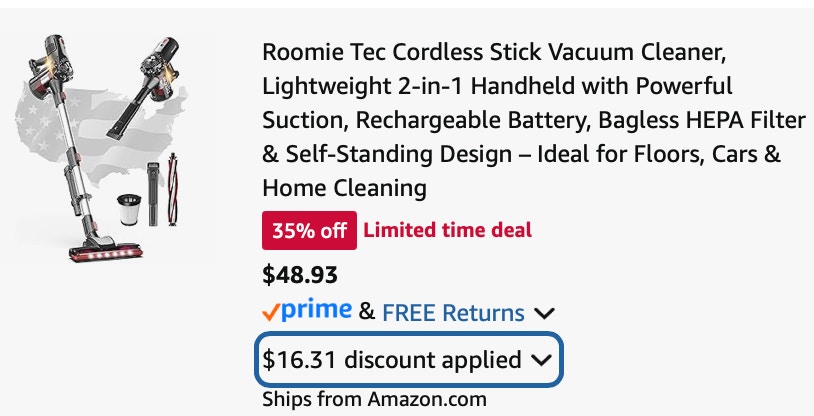Open the Roomie Tec vacuum product thumbnail

(x=104, y=147)
